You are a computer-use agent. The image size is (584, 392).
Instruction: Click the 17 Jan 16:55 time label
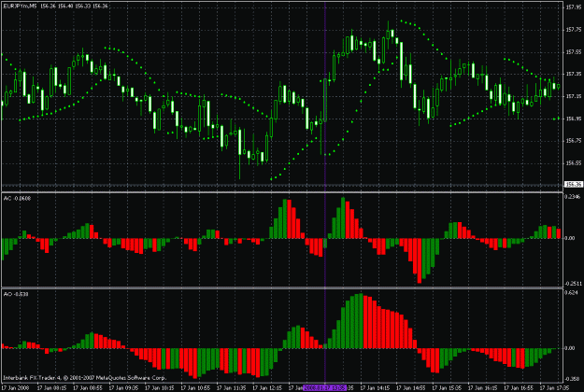point(519,388)
